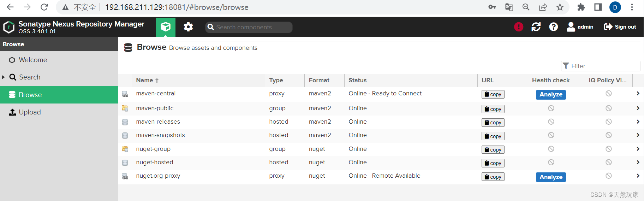Open admin user account
Image resolution: width=644 pixels, height=201 pixels.
pyautogui.click(x=580, y=27)
